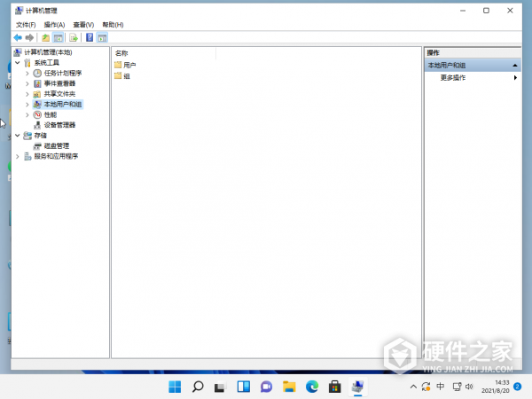This screenshot has height=399, width=532.
Task: Click Computer Management taskbar icon
Action: (357, 387)
